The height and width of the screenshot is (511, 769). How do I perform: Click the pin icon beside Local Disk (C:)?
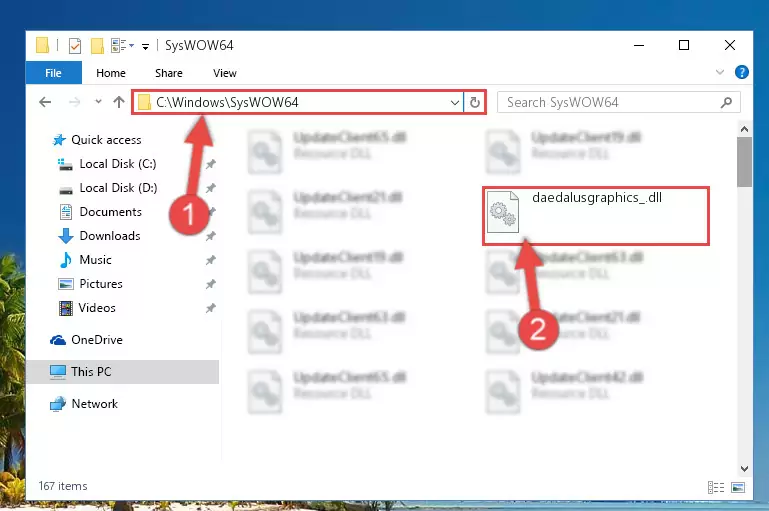click(x=210, y=164)
